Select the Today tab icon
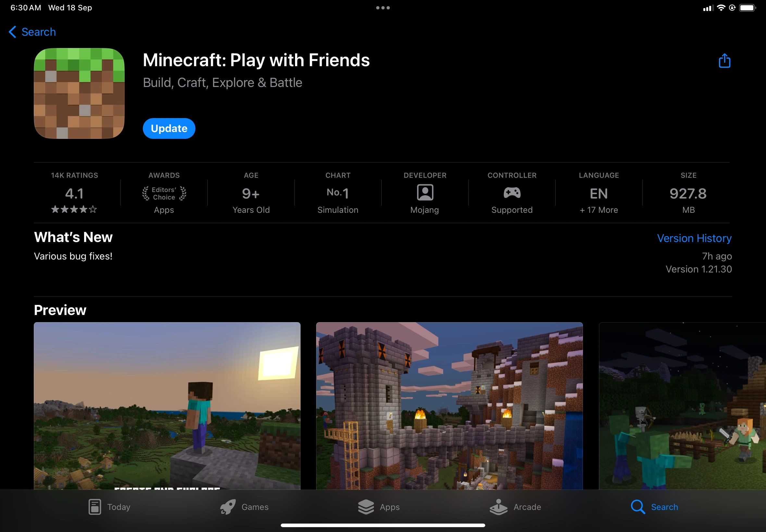This screenshot has height=532, width=766. [x=94, y=507]
